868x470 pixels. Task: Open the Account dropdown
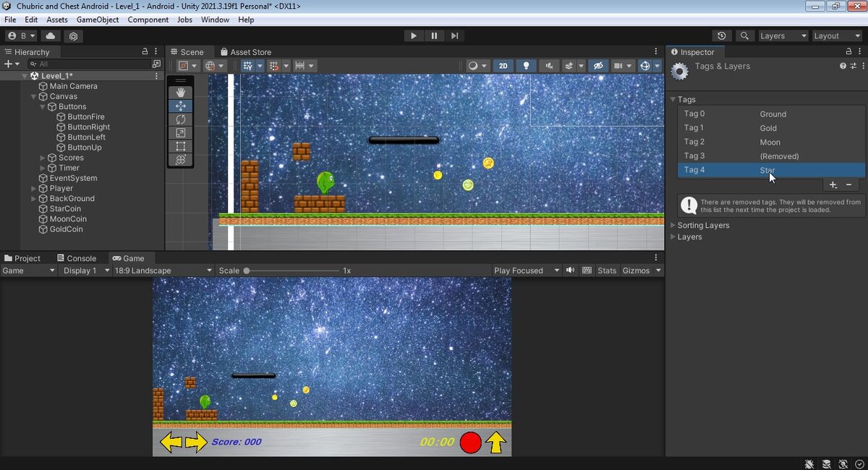pyautogui.click(x=21, y=35)
